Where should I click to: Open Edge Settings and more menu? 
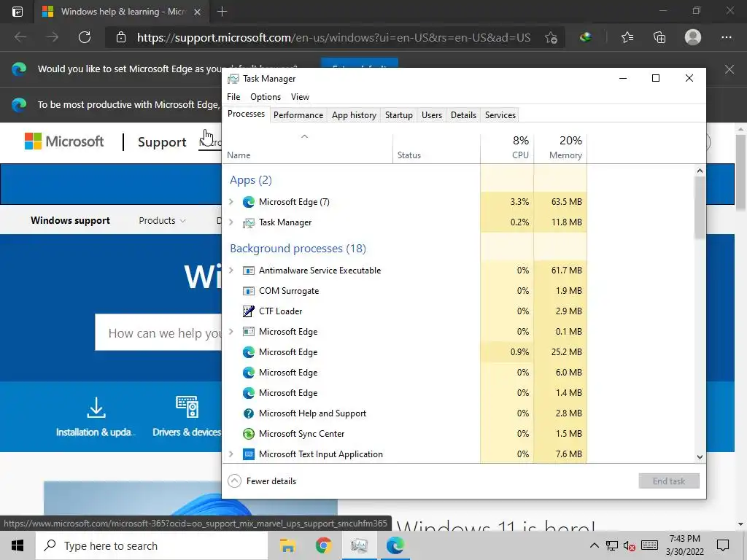point(726,37)
